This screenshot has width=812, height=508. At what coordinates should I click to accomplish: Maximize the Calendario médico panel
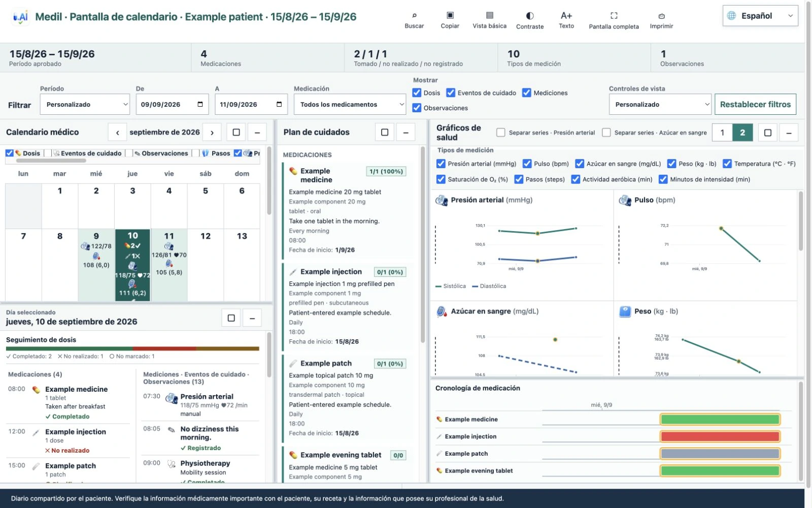tap(236, 133)
